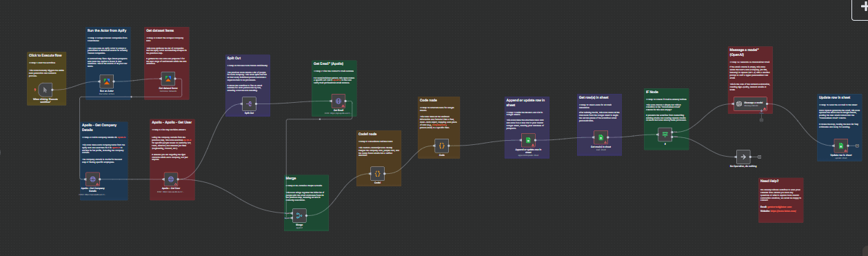Select the Code1 node sticky note heading
The image size is (868, 256).
click(367, 134)
